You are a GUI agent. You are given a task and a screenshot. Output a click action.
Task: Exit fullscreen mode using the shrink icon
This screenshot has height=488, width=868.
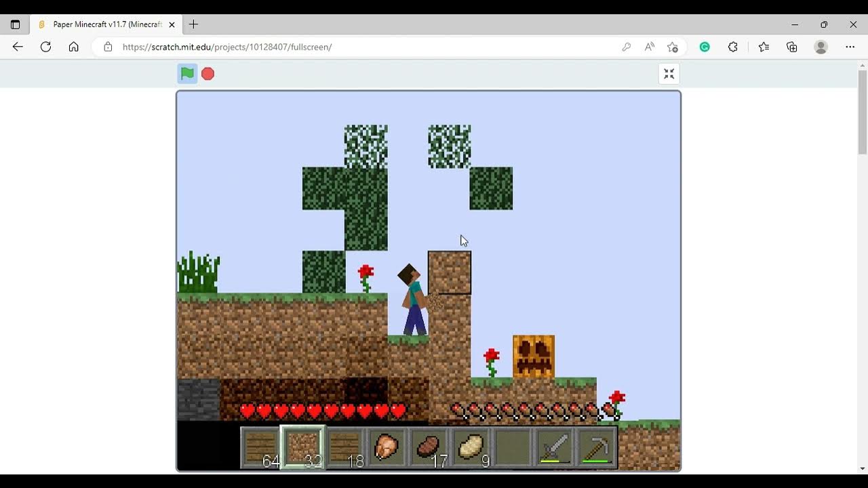click(x=669, y=74)
